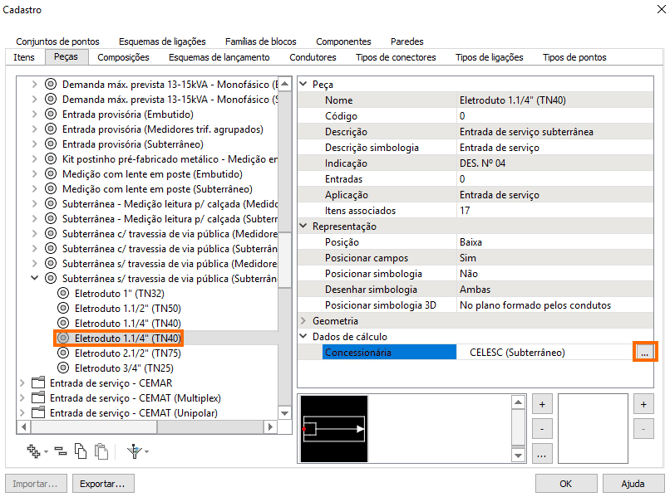Viewport: 670px width, 497px height.
Task: Click the Exportar... button
Action: [x=104, y=484]
